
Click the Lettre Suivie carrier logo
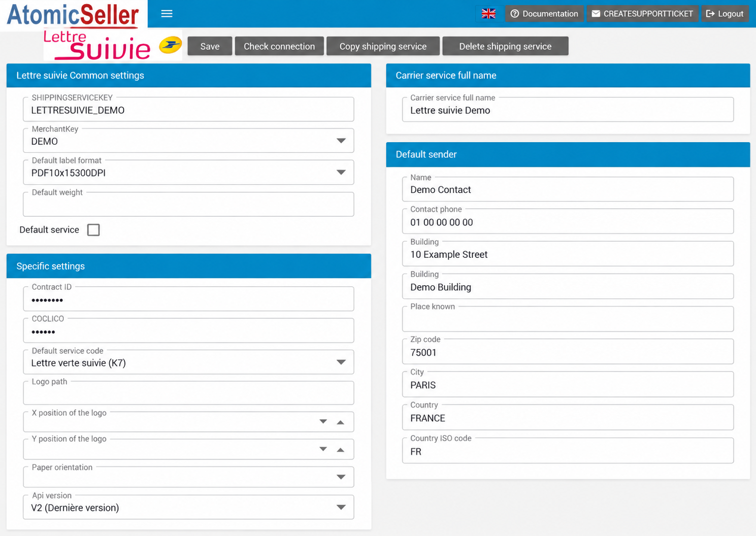click(113, 45)
